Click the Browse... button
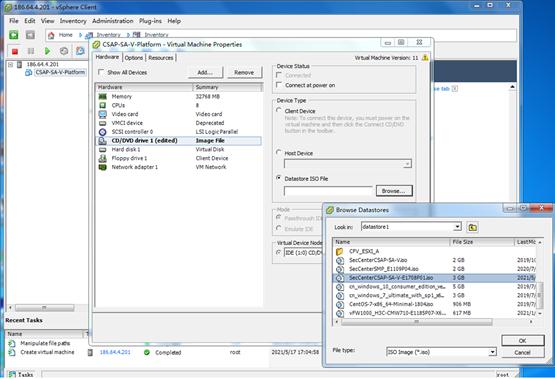This screenshot has height=379, width=555. click(x=394, y=191)
